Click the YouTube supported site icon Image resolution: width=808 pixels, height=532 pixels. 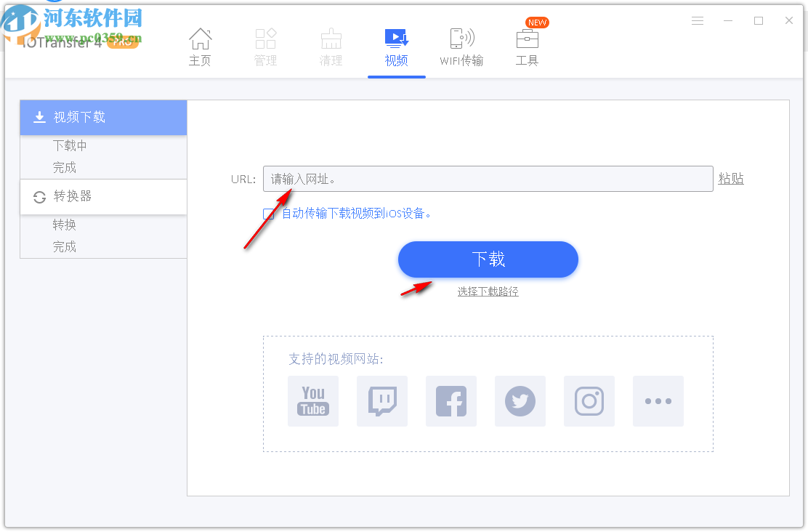[x=312, y=401]
